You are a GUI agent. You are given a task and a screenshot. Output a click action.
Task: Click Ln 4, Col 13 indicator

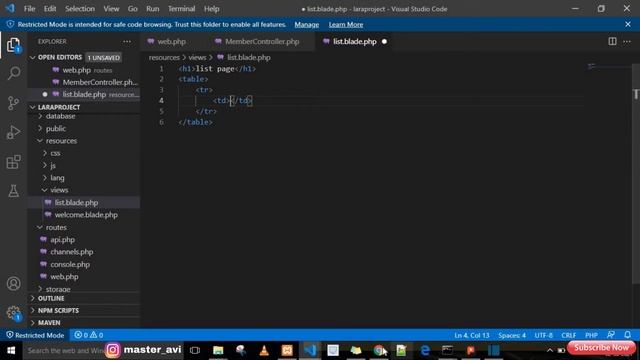coord(471,335)
